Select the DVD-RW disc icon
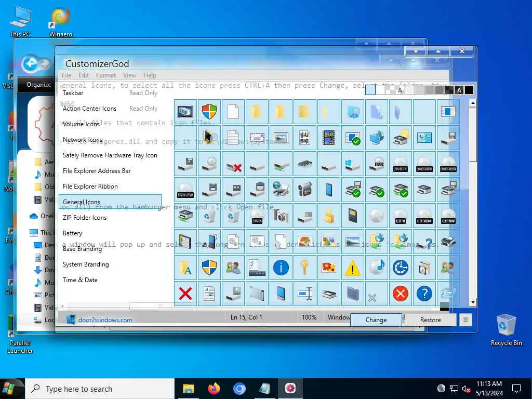 coord(185,190)
